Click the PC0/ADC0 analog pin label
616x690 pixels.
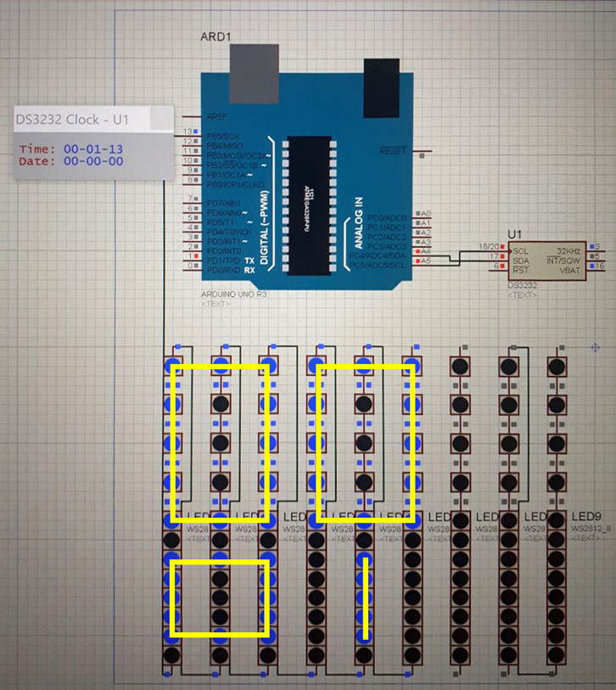pos(386,218)
